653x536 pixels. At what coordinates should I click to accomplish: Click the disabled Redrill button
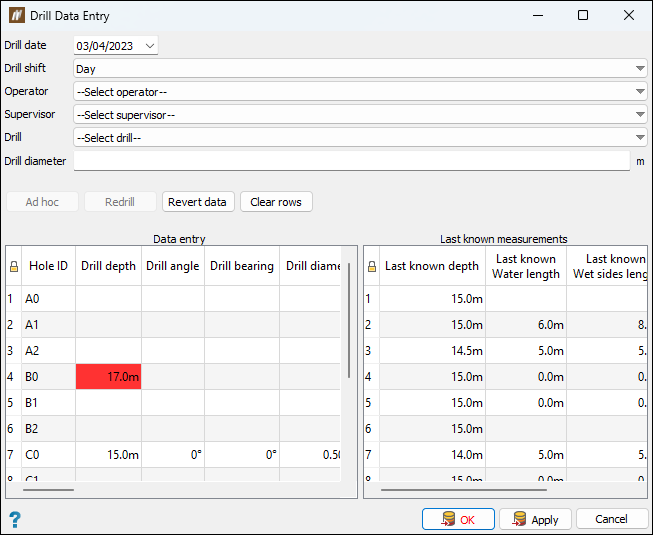pos(120,202)
